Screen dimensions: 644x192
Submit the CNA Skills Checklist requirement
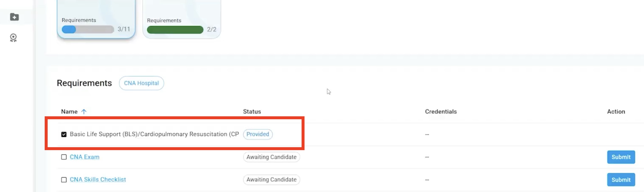click(x=621, y=180)
